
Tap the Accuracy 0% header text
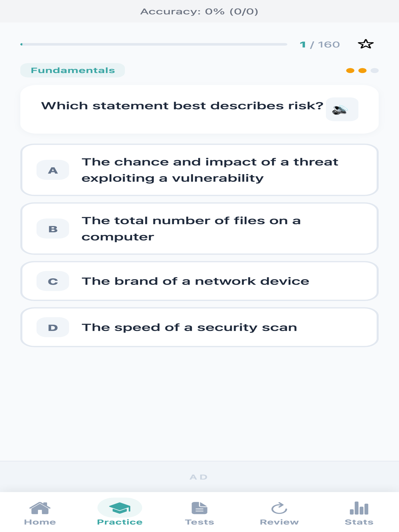tap(199, 11)
